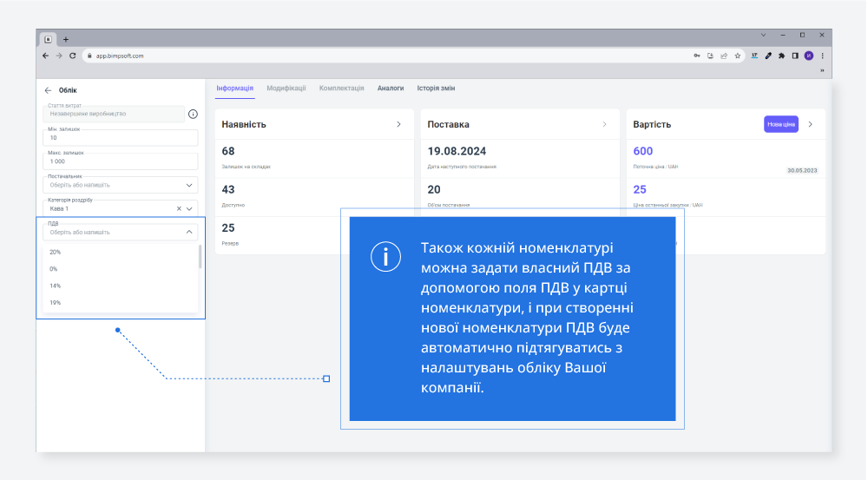The width and height of the screenshot is (868, 480).
Task: Reload the page in browser
Action: tap(73, 56)
